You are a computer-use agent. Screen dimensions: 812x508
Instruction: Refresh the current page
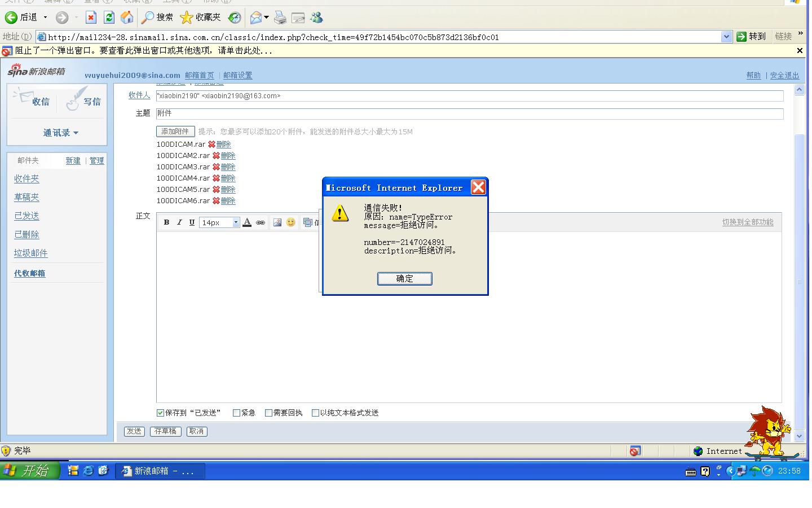[109, 17]
